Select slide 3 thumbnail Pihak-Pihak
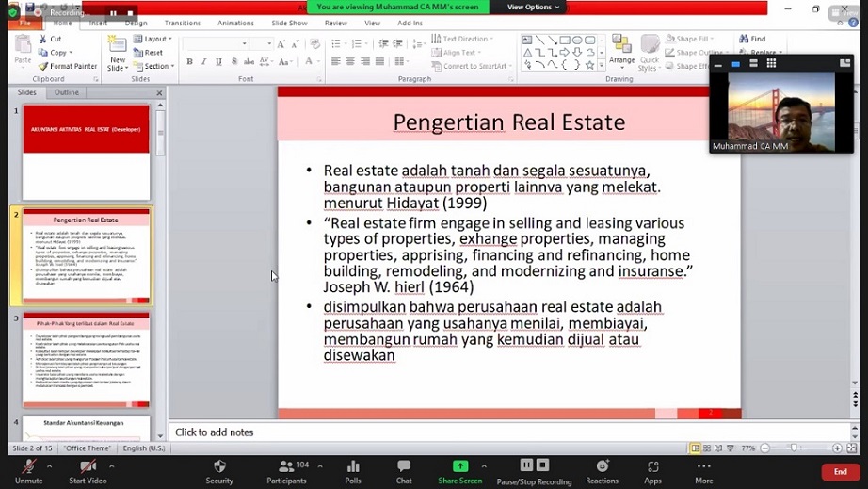The image size is (868, 489). click(x=86, y=360)
